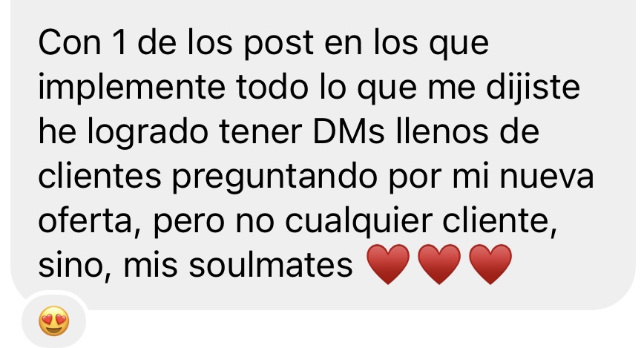Viewport: 644px width, 348px height.
Task: Click the word "clientes" starting the fourth line
Action: (100, 176)
